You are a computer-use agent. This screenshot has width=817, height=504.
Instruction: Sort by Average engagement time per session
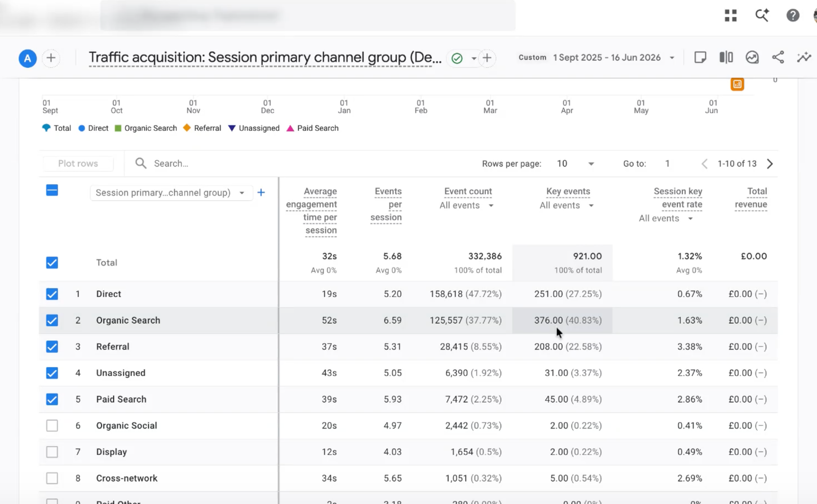tap(312, 211)
